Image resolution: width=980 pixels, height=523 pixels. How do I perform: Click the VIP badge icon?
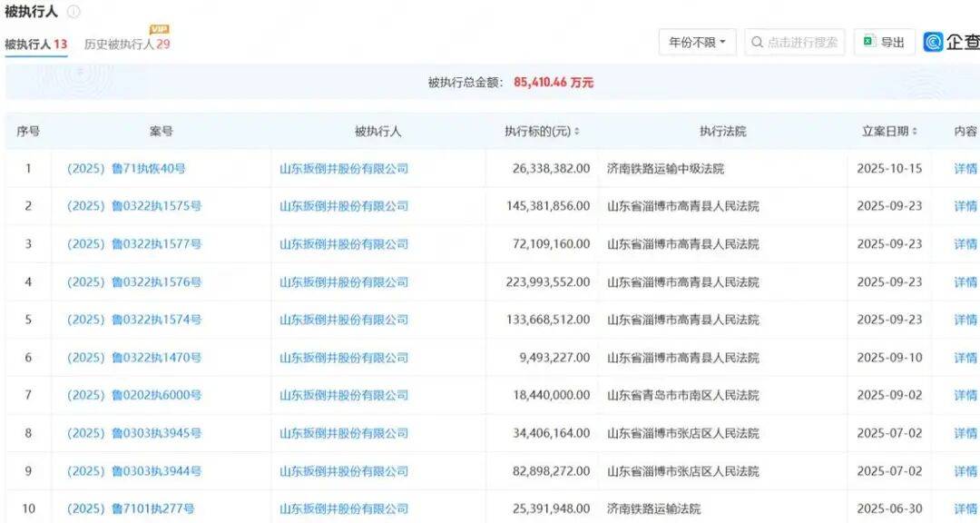click(160, 29)
